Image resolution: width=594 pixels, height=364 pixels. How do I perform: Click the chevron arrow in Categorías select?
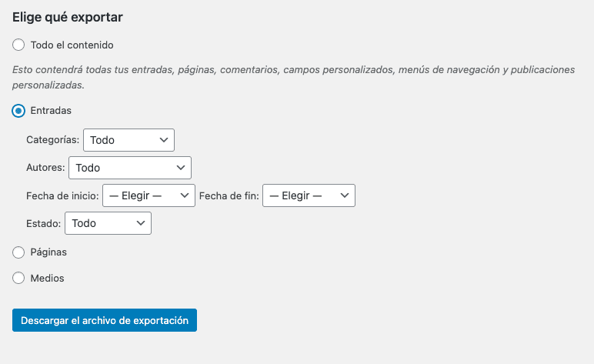tap(163, 140)
